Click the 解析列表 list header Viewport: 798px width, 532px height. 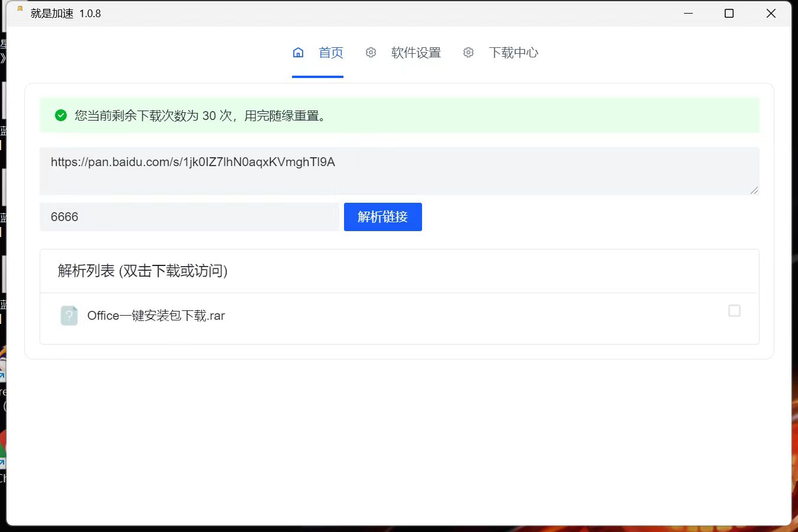click(x=142, y=271)
